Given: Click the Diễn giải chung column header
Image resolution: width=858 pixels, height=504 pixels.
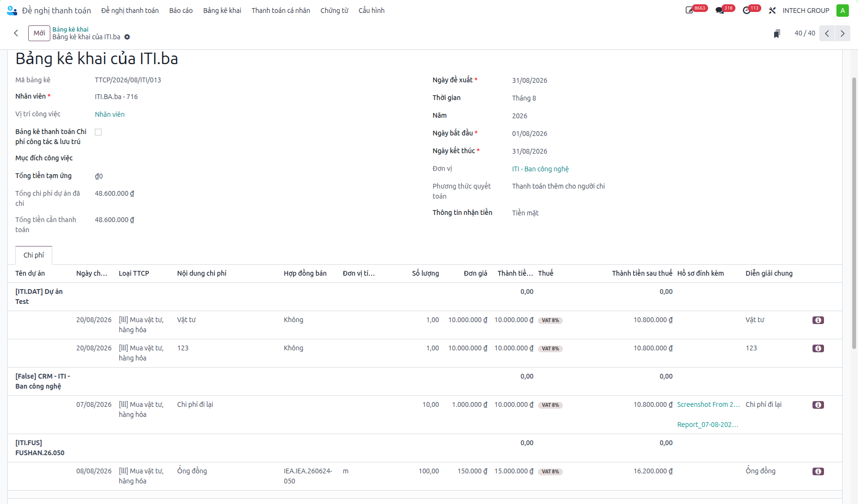Looking at the screenshot, I should point(769,273).
